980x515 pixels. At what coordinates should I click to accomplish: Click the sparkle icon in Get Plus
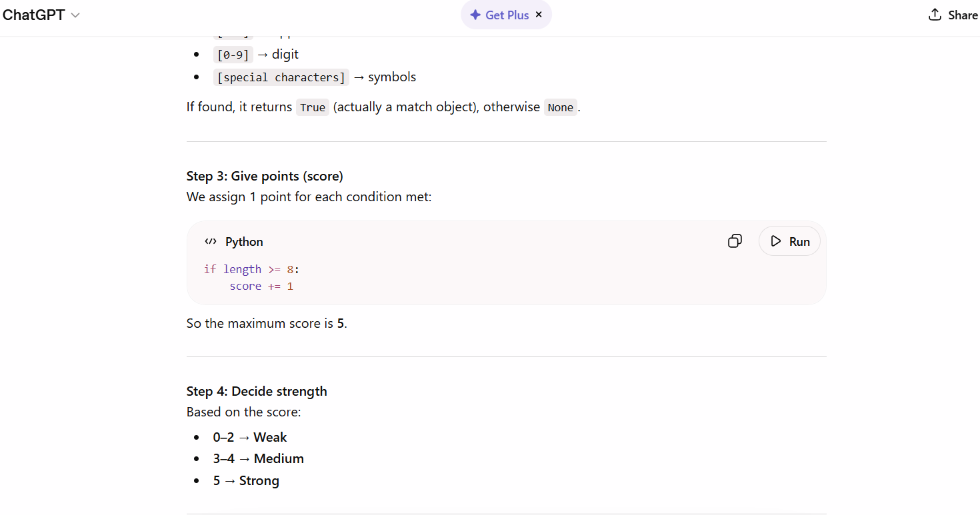tap(475, 15)
